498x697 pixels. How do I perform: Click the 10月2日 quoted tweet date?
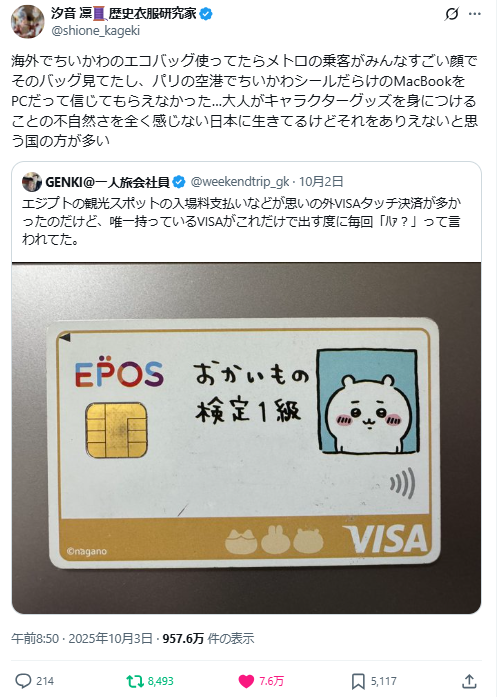(321, 181)
